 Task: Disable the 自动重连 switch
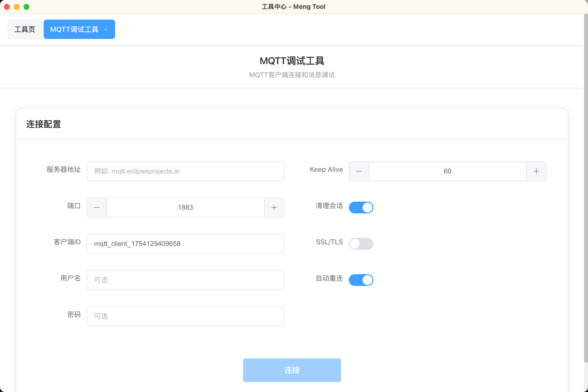pos(361,280)
